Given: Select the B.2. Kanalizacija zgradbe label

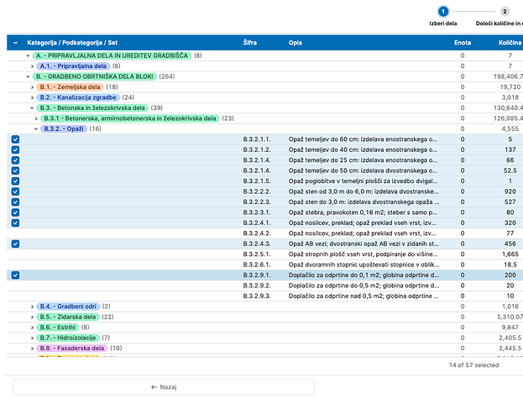Looking at the screenshot, I should click(78, 97).
